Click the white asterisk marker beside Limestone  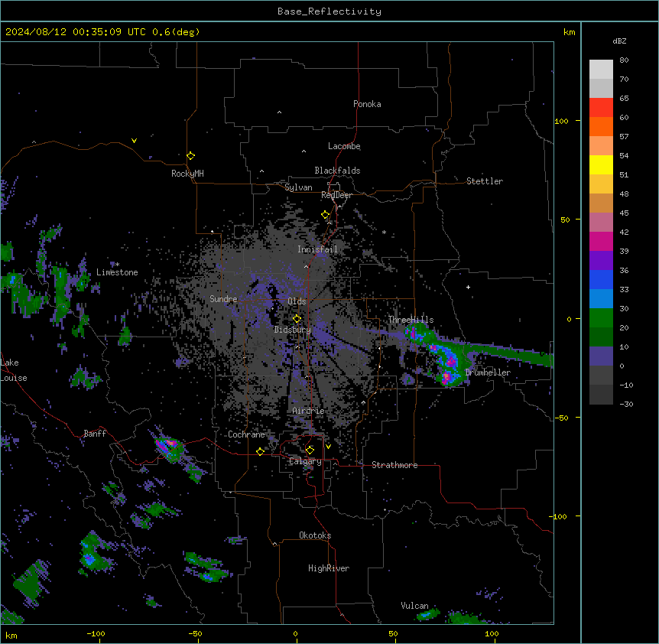(117, 265)
